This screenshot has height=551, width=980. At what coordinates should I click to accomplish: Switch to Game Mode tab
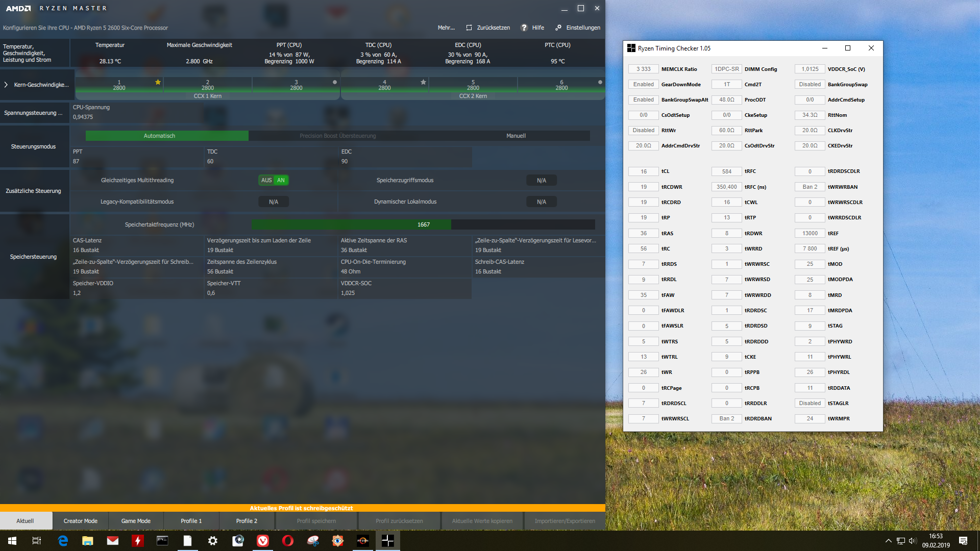pyautogui.click(x=136, y=521)
